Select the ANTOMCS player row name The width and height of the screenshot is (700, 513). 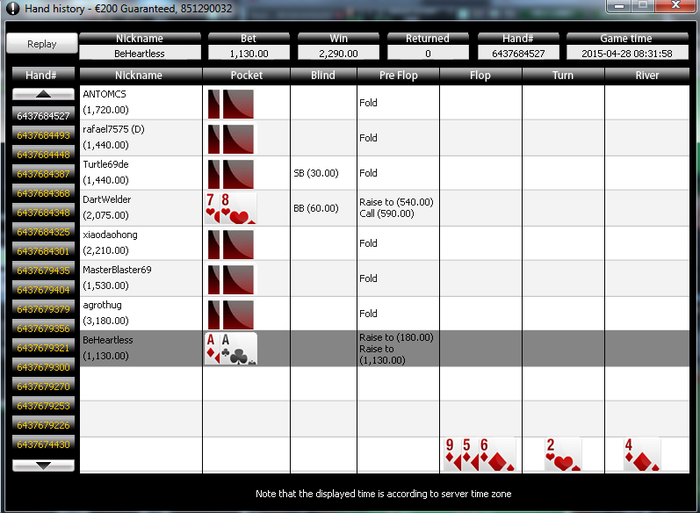(x=104, y=94)
